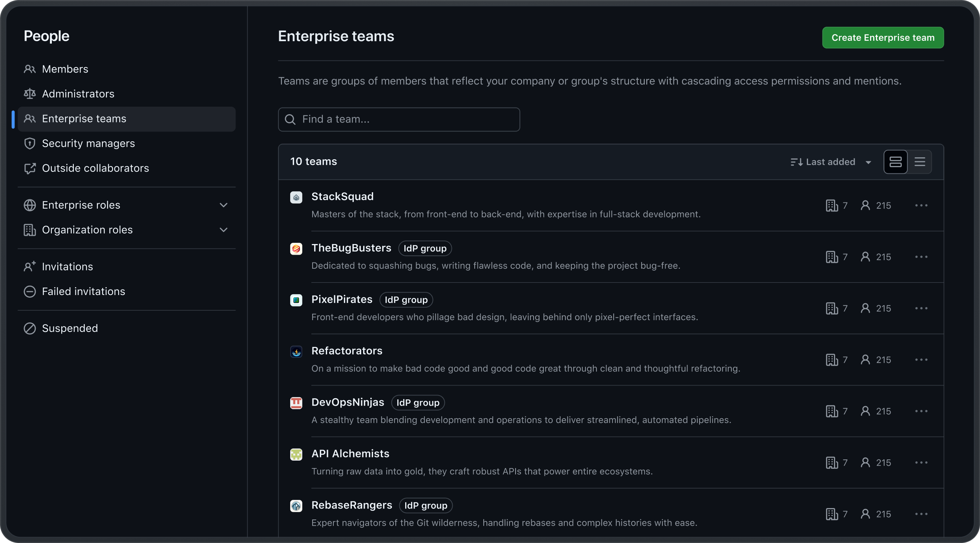The height and width of the screenshot is (543, 980).
Task: Click the search magnifier inside the team search box
Action: pyautogui.click(x=291, y=119)
